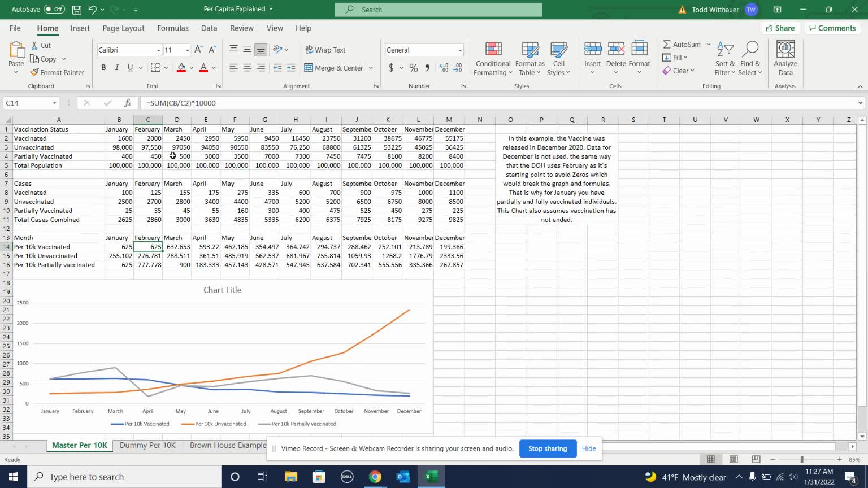Align text right in cell
The height and width of the screenshot is (488, 868).
261,68
